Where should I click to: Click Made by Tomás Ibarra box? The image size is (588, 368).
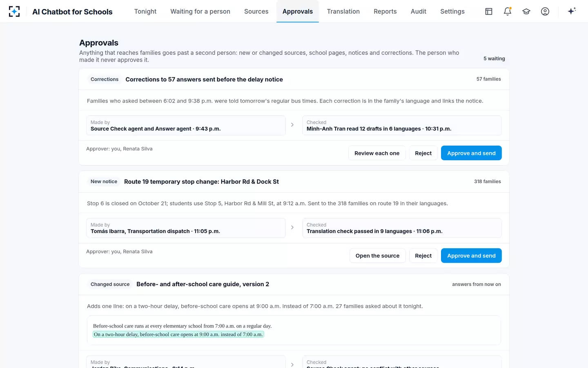pos(186,228)
